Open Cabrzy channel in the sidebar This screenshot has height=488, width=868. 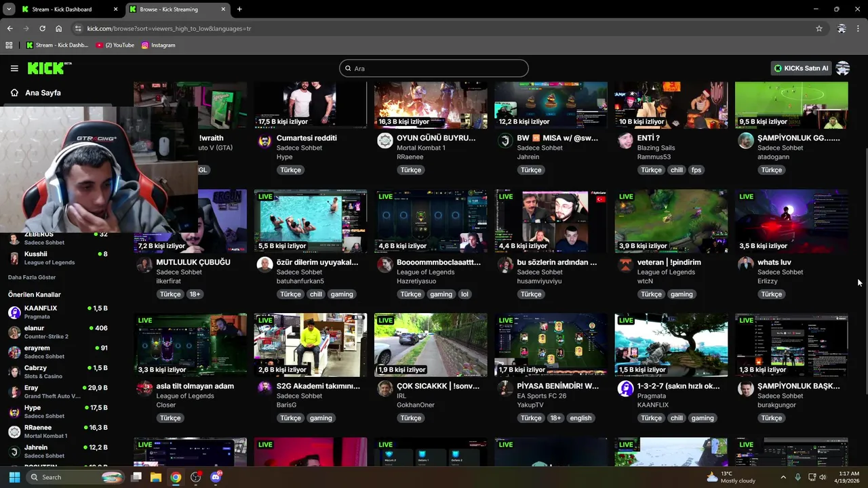[x=58, y=372]
